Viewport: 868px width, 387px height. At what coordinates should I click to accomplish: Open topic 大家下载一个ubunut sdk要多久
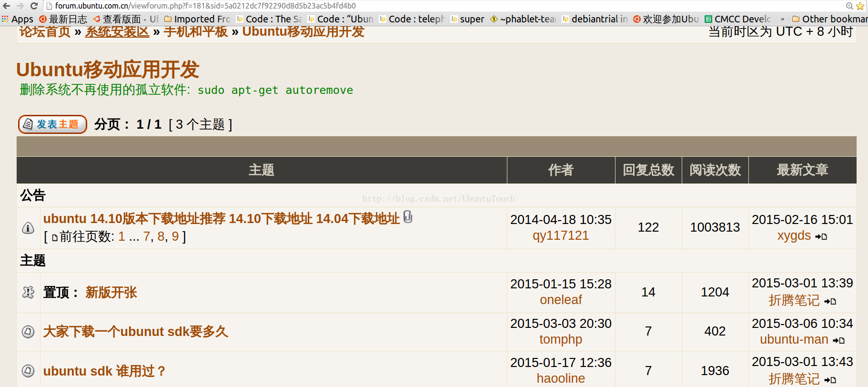pyautogui.click(x=135, y=331)
